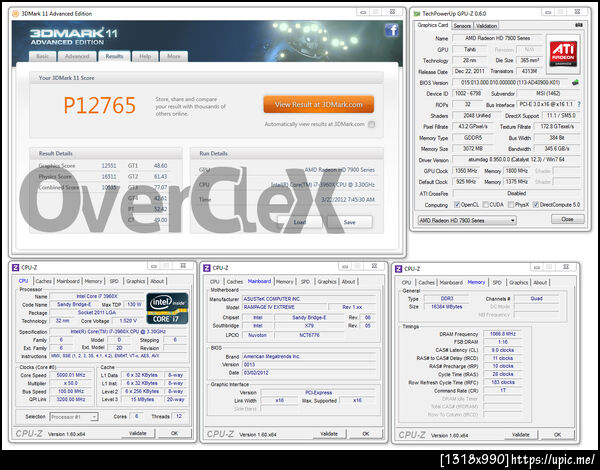Open the Advanced tab in 3DMark 11
Image resolution: width=600 pixels, height=470 pixels.
point(77,56)
